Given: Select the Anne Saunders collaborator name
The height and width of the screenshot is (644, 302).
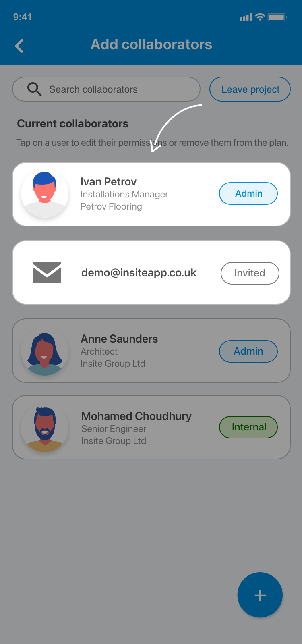Looking at the screenshot, I should (119, 339).
